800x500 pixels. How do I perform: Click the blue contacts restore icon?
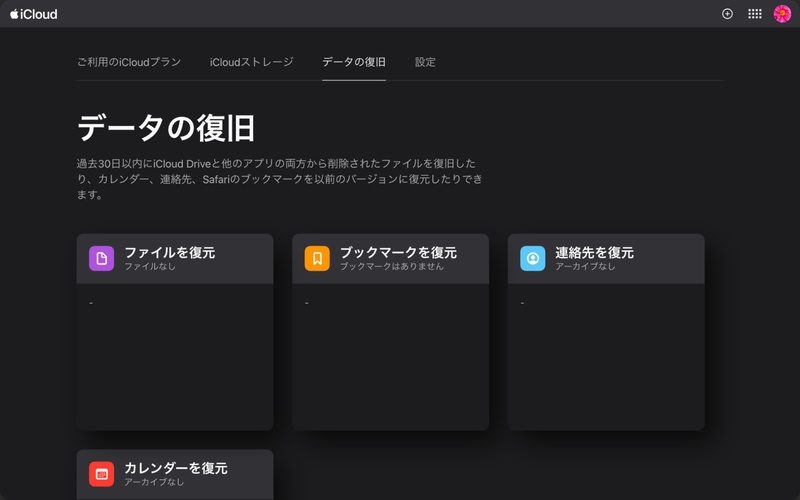coord(533,258)
